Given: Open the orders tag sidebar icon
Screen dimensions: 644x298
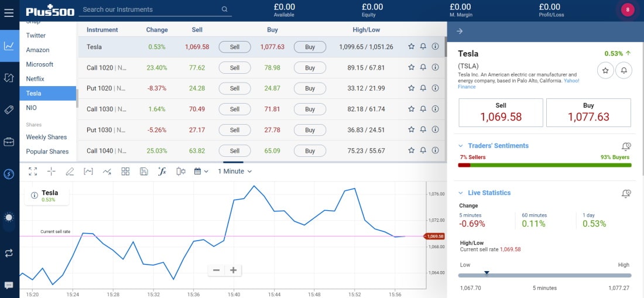Looking at the screenshot, I should click(x=9, y=110).
